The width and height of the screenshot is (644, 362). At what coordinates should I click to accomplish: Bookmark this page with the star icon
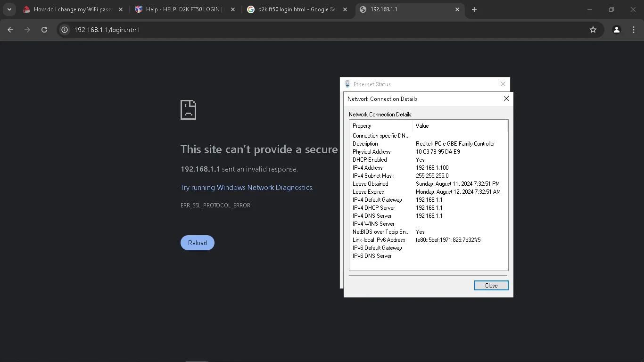point(593,30)
